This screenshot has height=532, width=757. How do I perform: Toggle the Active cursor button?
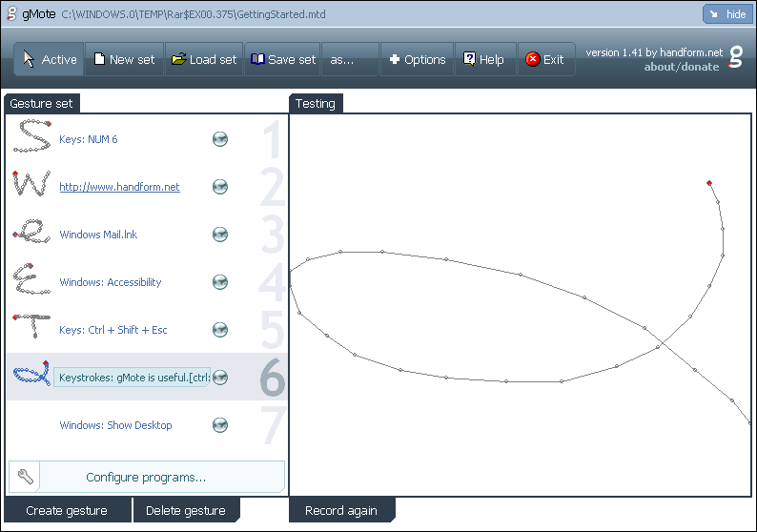pyautogui.click(x=50, y=59)
